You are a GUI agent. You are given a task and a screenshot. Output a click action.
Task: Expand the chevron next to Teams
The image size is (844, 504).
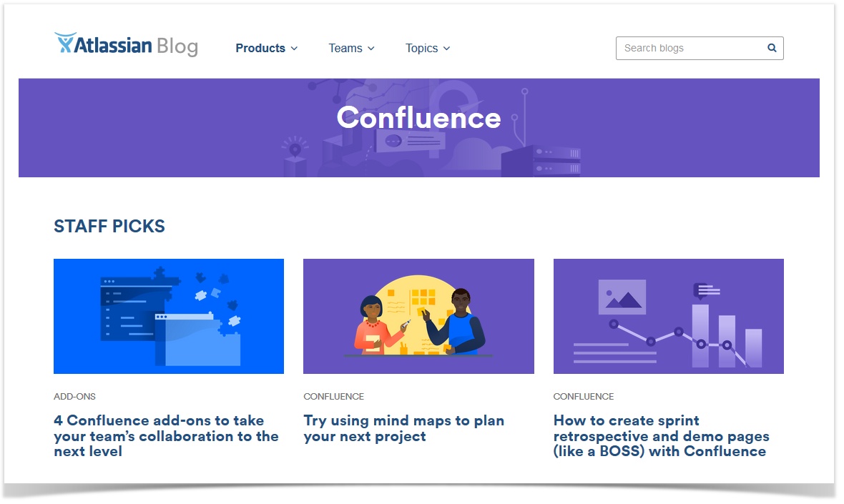(x=371, y=49)
